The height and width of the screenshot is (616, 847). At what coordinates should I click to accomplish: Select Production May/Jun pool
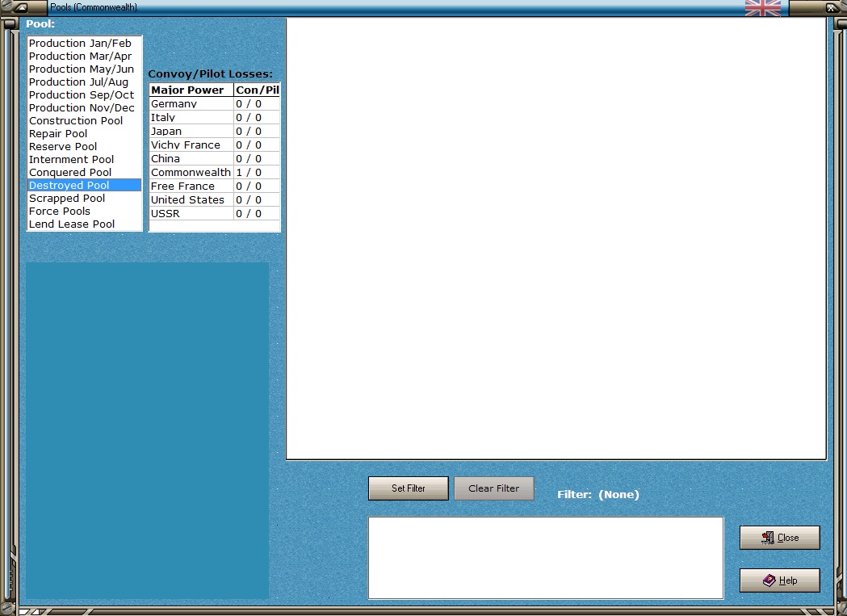84,69
